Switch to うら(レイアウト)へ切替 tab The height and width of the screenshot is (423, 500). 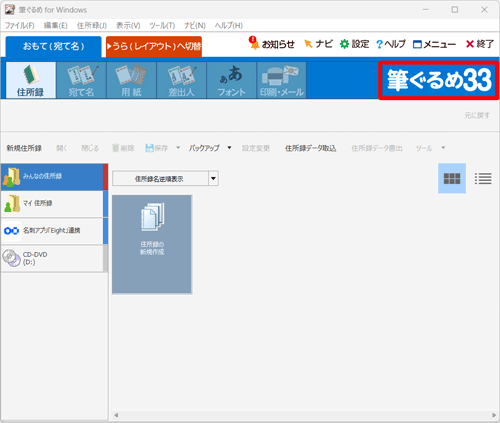154,46
